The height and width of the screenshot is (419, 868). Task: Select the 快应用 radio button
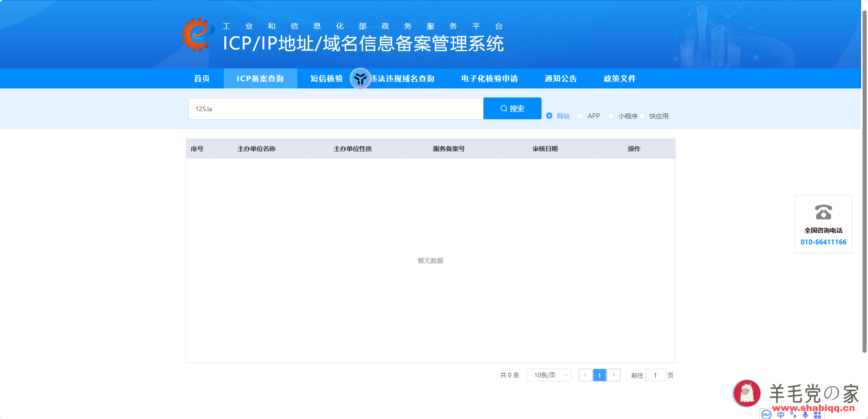(642, 116)
